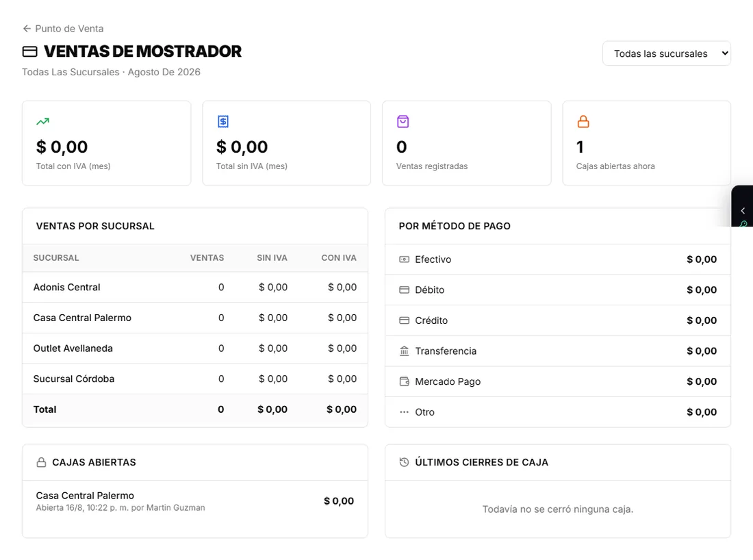Click the back arrow icon beside Punto de Venta
Image resolution: width=753 pixels, height=560 pixels.
(x=27, y=28)
